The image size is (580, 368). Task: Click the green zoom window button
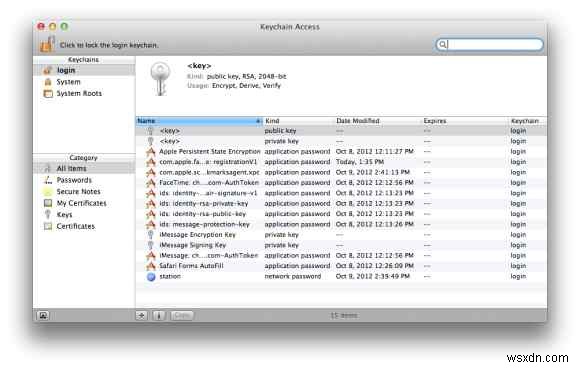pyautogui.click(x=64, y=26)
